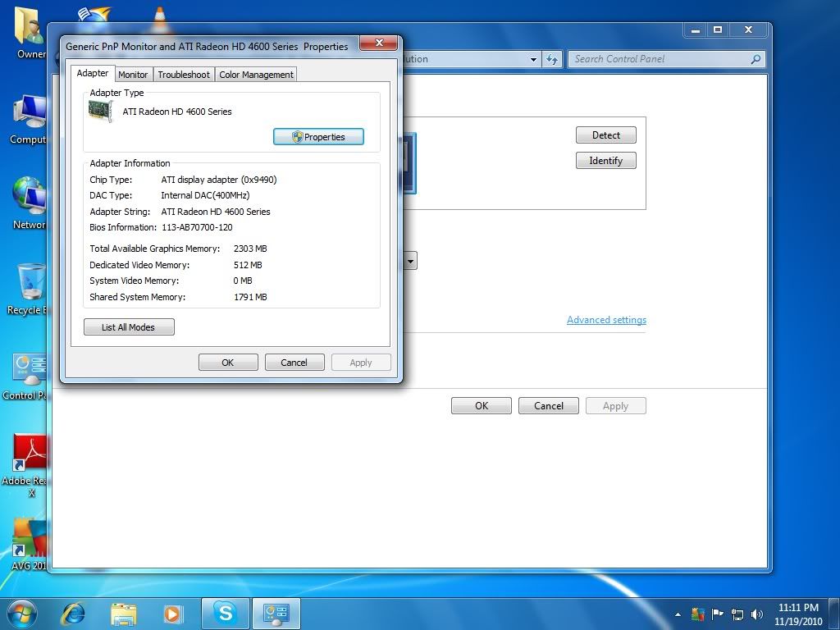The height and width of the screenshot is (630, 840).
Task: Click Identify in Screen Resolution window
Action: pyautogui.click(x=606, y=161)
